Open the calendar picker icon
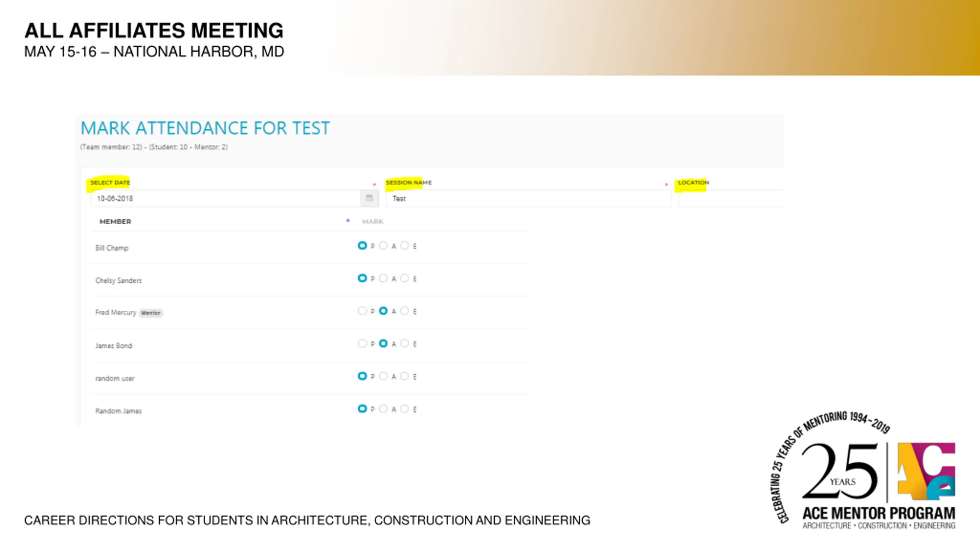This screenshot has width=980, height=551. 369,198
